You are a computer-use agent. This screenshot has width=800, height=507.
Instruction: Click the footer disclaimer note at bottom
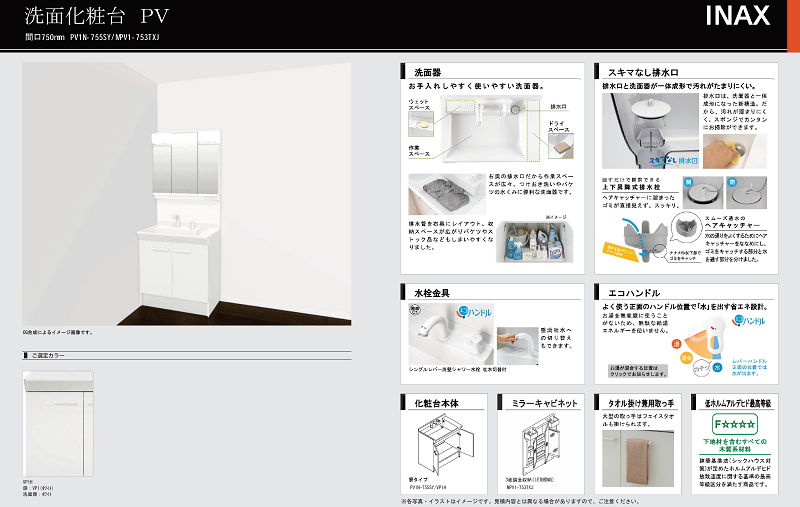tap(520, 501)
